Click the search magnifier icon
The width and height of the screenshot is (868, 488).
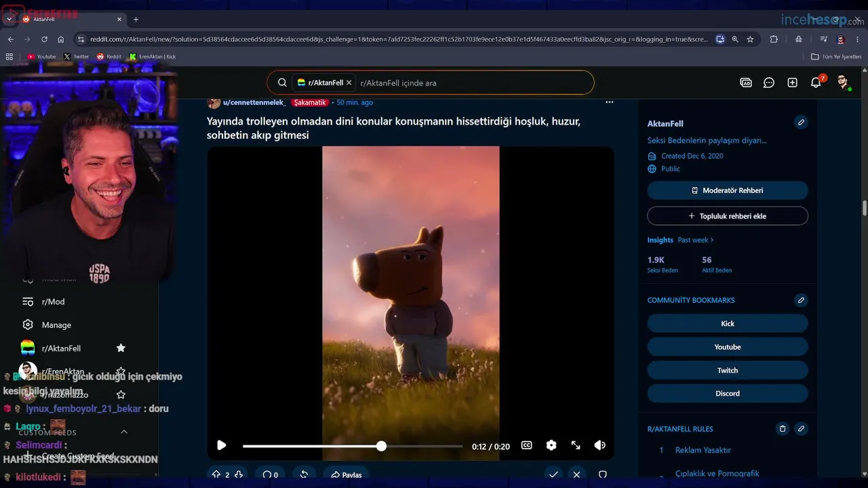(x=282, y=83)
